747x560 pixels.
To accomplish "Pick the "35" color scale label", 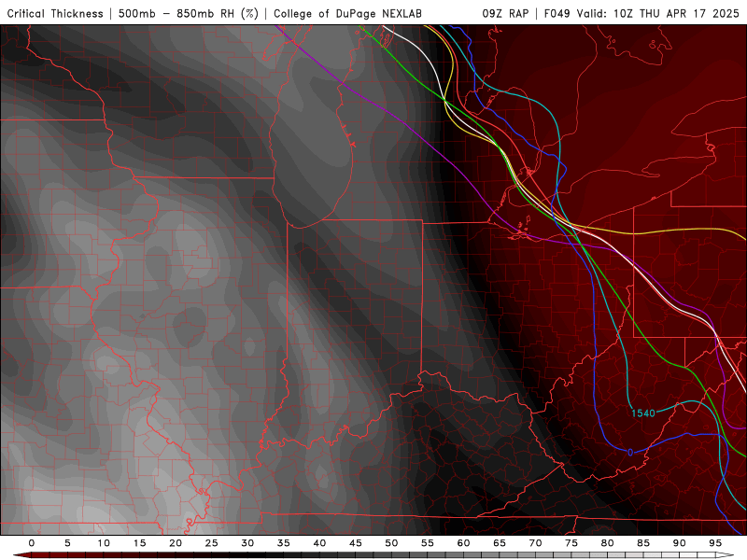I will point(284,543).
